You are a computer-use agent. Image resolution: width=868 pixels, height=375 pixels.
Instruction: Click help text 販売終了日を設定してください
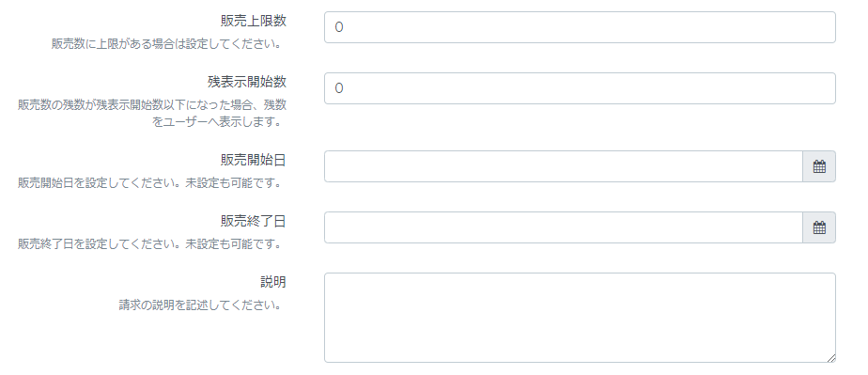click(x=95, y=243)
